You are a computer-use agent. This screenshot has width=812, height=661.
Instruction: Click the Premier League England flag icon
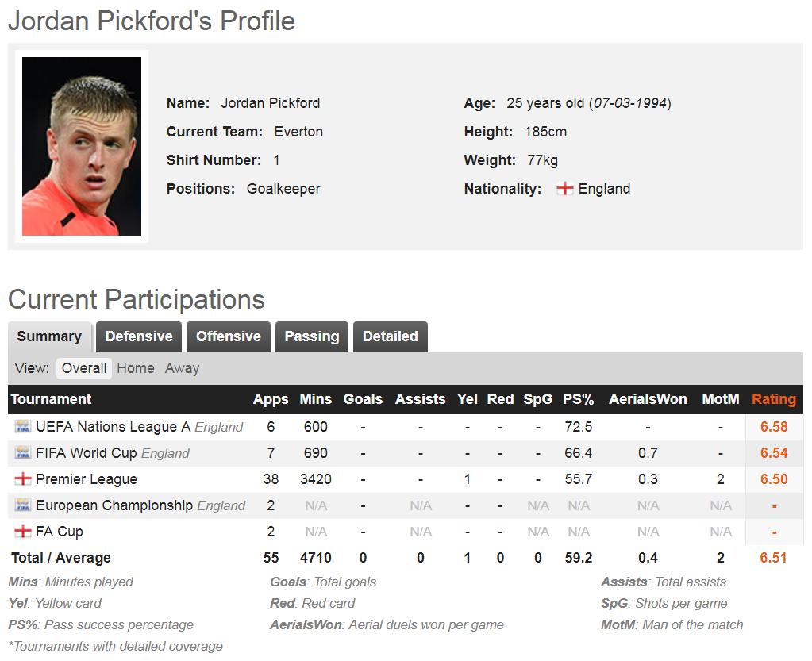click(22, 479)
